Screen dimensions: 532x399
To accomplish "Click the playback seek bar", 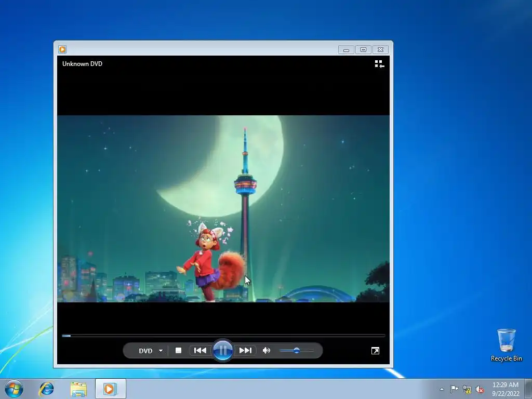I will [x=223, y=336].
